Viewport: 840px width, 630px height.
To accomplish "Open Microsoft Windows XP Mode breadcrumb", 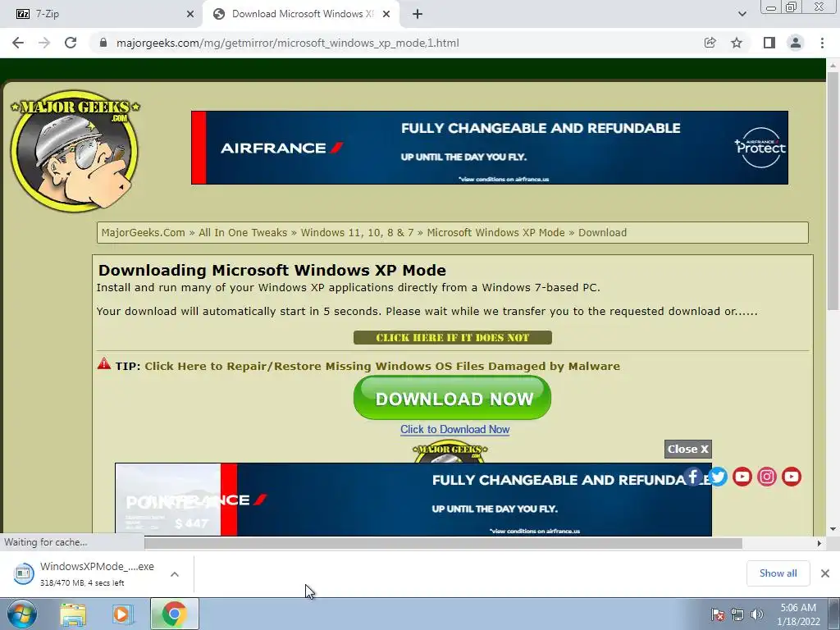I will pos(495,232).
